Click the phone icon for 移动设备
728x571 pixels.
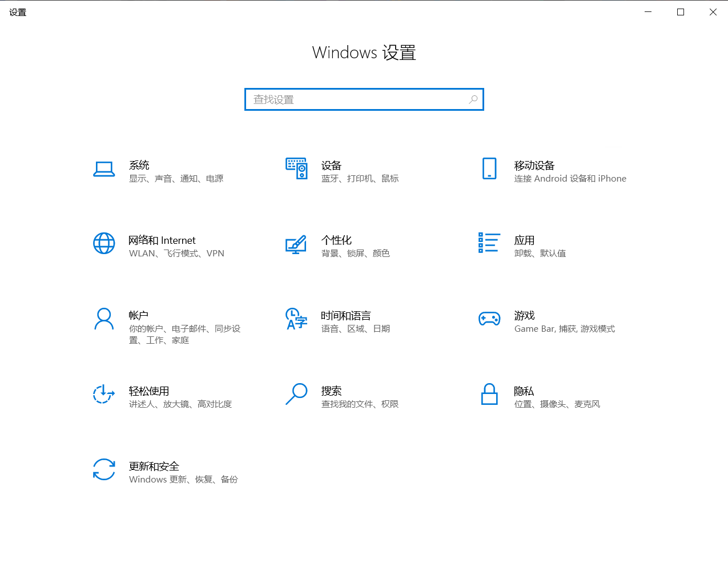[x=489, y=168]
